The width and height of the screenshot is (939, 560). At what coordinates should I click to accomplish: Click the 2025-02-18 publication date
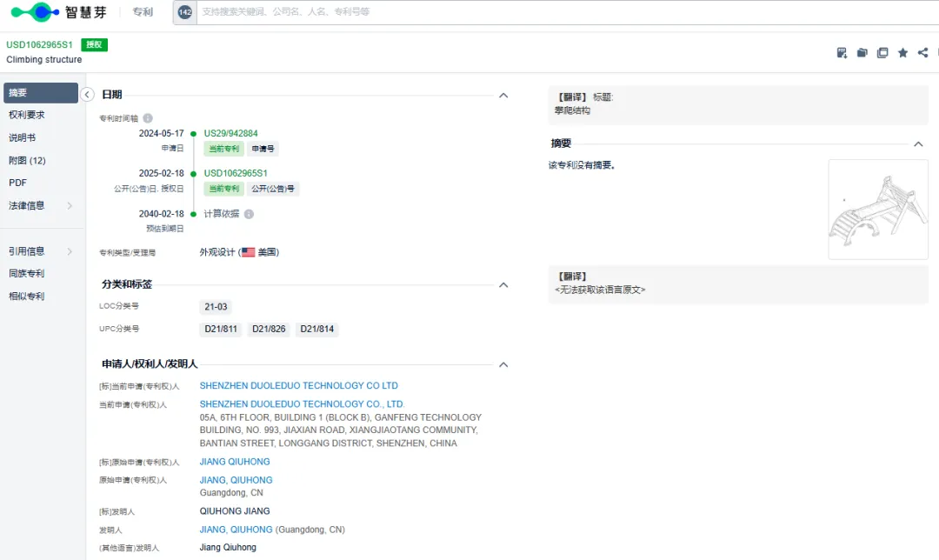[x=161, y=173]
